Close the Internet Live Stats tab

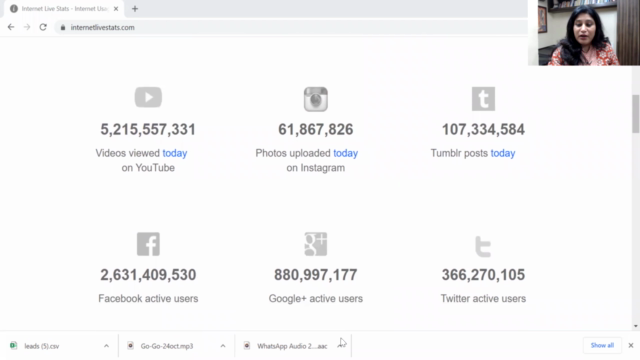[x=116, y=9]
